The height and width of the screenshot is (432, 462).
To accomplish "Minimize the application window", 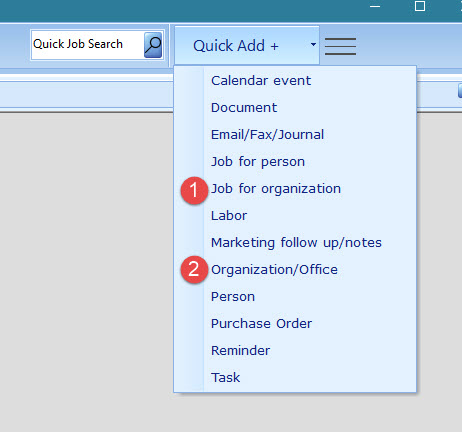I will tap(375, 6).
